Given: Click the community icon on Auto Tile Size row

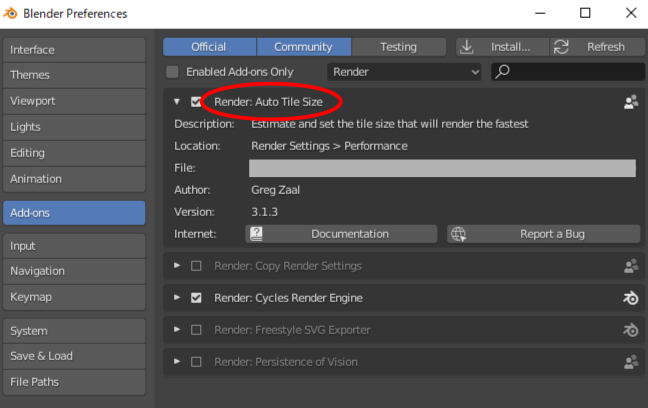Looking at the screenshot, I should (631, 102).
